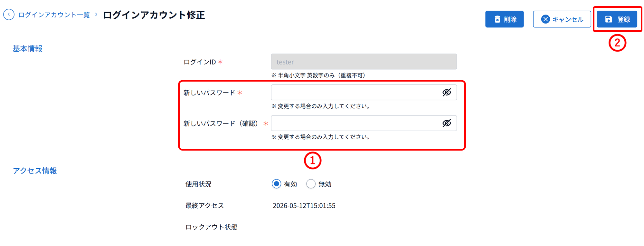644x246 pixels.
Task: Select the 無効 radio button
Action: click(311, 184)
